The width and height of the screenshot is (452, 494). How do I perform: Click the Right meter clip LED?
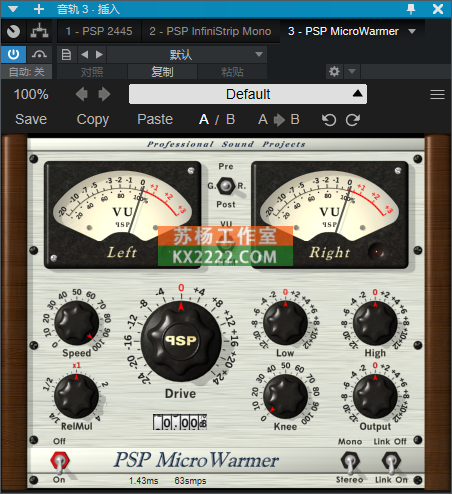point(377,252)
